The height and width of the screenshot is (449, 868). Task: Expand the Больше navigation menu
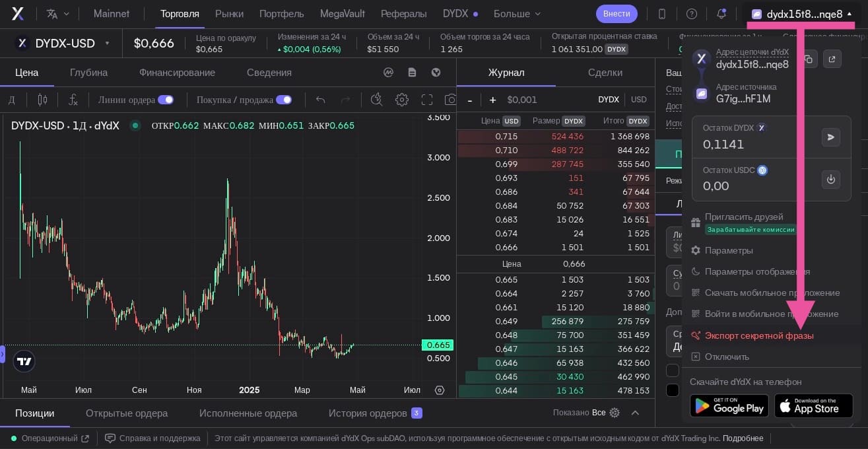click(517, 14)
